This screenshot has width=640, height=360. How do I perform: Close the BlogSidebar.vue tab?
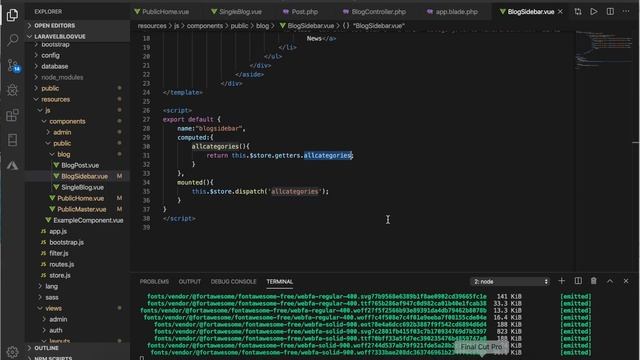pyautogui.click(x=560, y=12)
